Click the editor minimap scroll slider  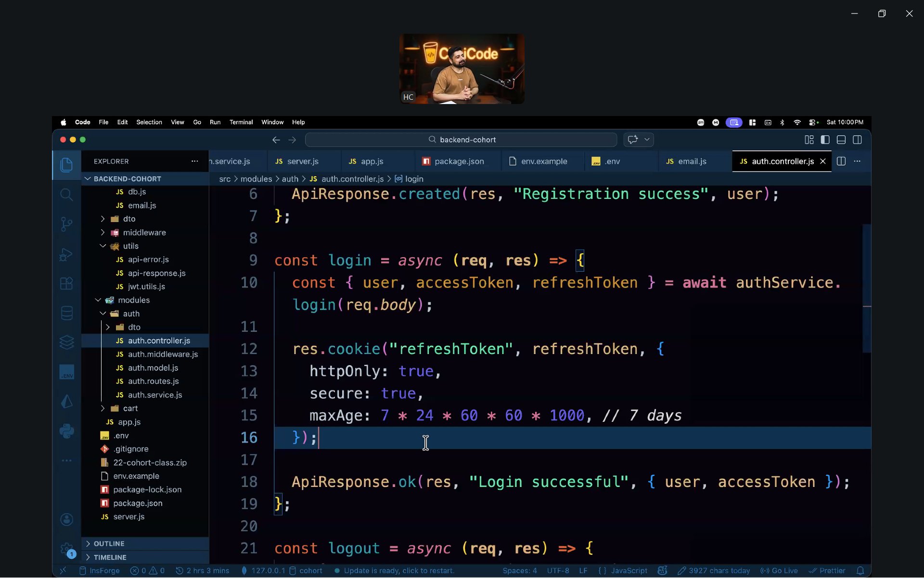tap(866, 289)
